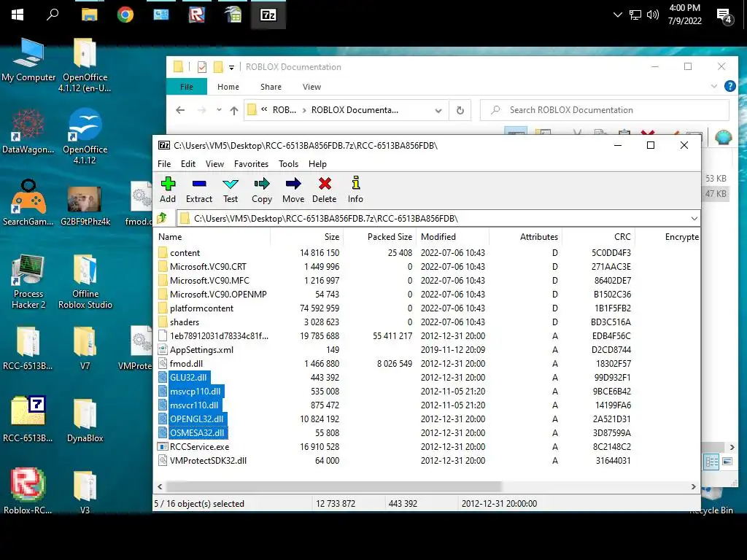
Task: Open the File menu in 7-Zip
Action: pos(164,164)
